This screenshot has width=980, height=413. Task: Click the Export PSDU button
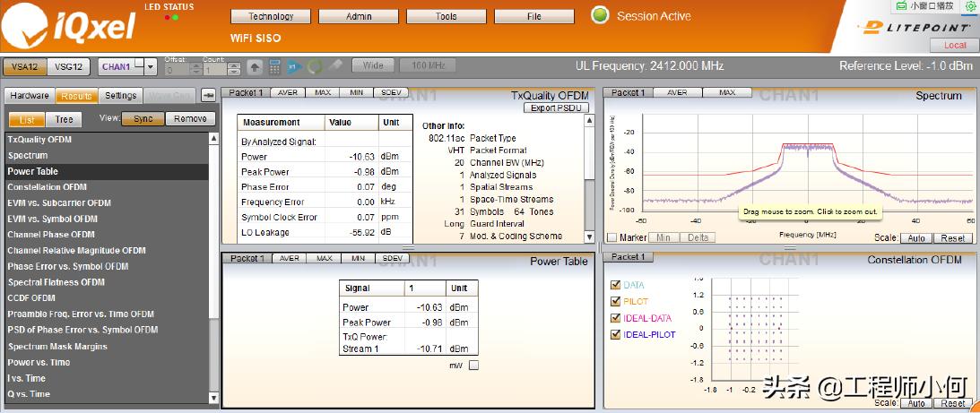coord(556,108)
